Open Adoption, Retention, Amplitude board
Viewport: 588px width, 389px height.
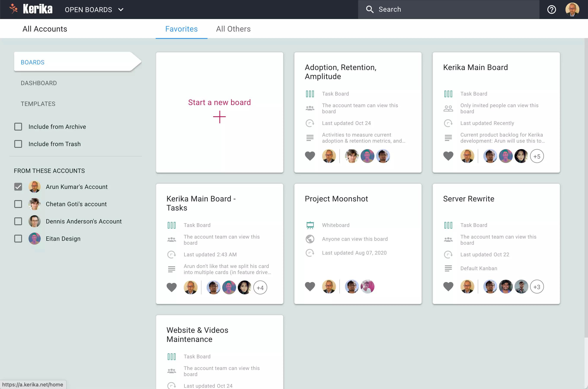pos(340,72)
